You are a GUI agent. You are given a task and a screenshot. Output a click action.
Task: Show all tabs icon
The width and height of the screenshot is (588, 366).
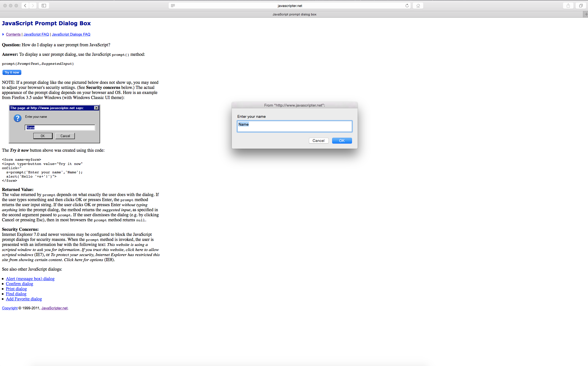click(x=581, y=6)
